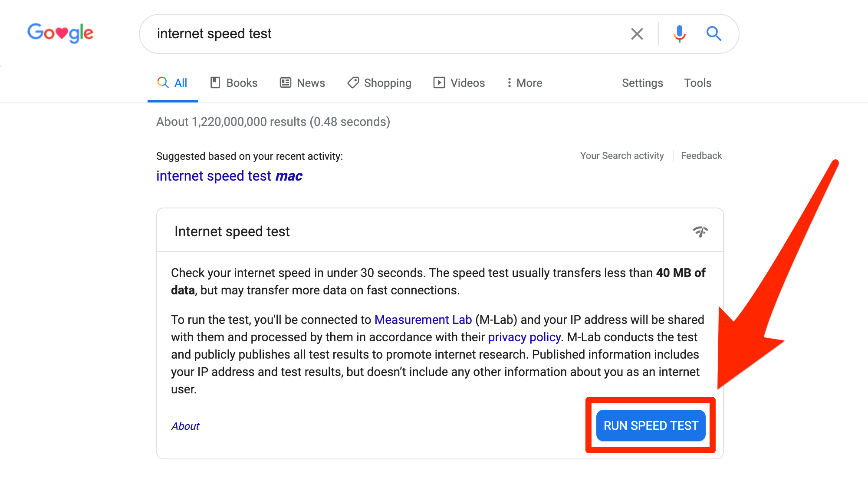Start voice search with microphone icon
The height and width of the screenshot is (488, 868).
(680, 34)
